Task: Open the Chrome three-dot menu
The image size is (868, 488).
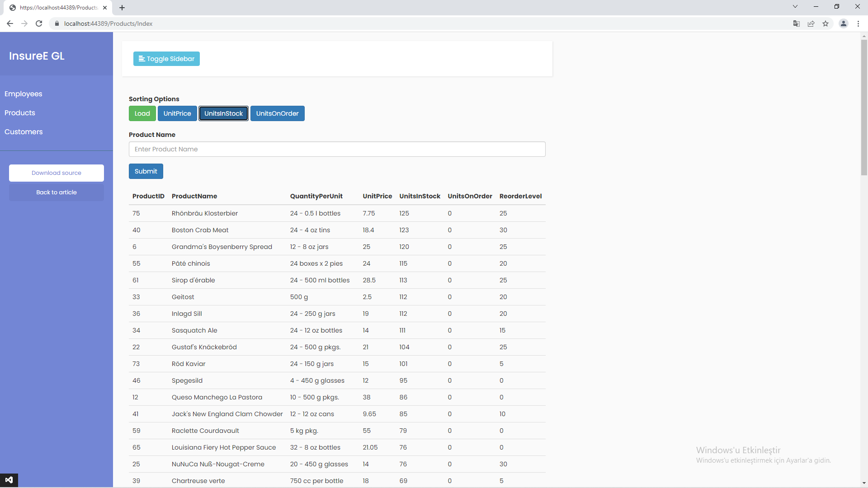Action: [859, 23]
